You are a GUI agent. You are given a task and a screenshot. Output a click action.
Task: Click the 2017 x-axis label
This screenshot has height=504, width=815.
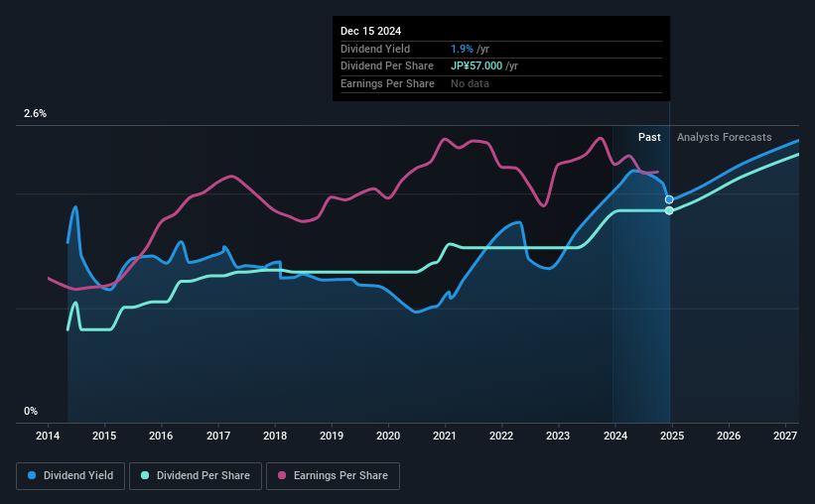[218, 436]
